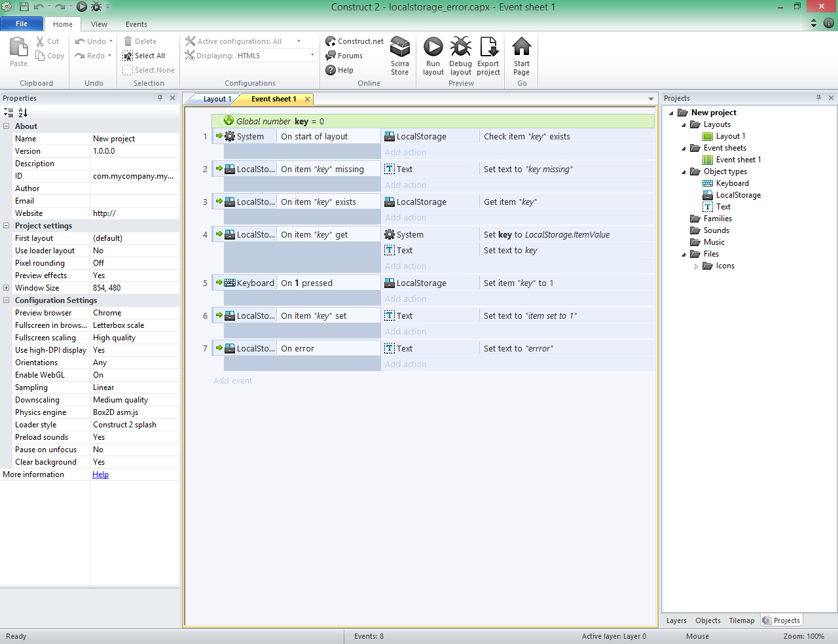Screen dimensions: 838x644
Task: Collapse Event sheets folder in Projects
Action: pos(683,148)
